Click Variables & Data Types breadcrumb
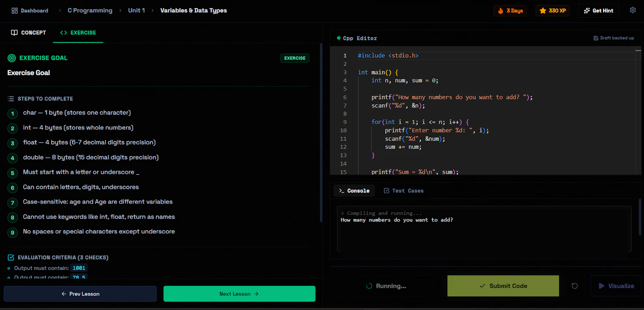This screenshot has height=310, width=644. pos(194,10)
